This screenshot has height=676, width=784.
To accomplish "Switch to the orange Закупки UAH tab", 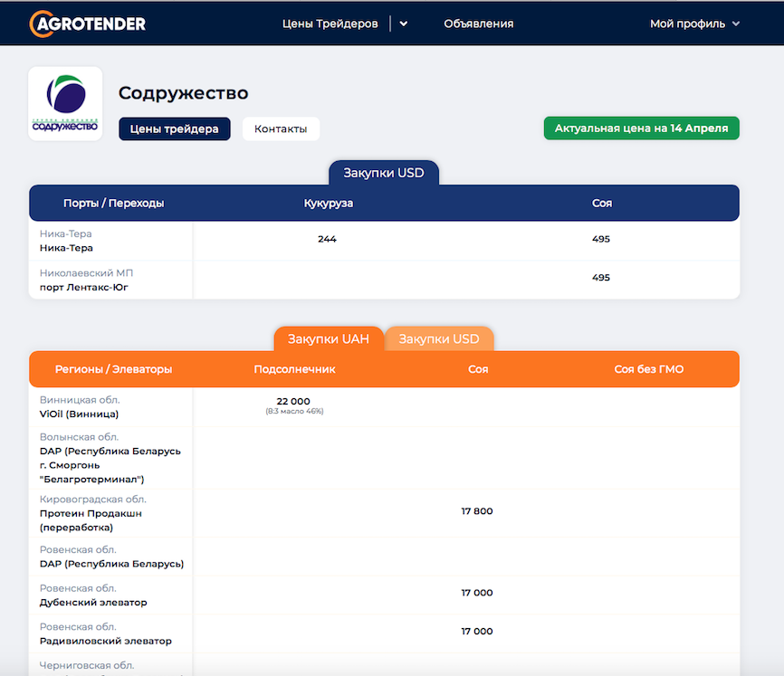I will pos(329,339).
